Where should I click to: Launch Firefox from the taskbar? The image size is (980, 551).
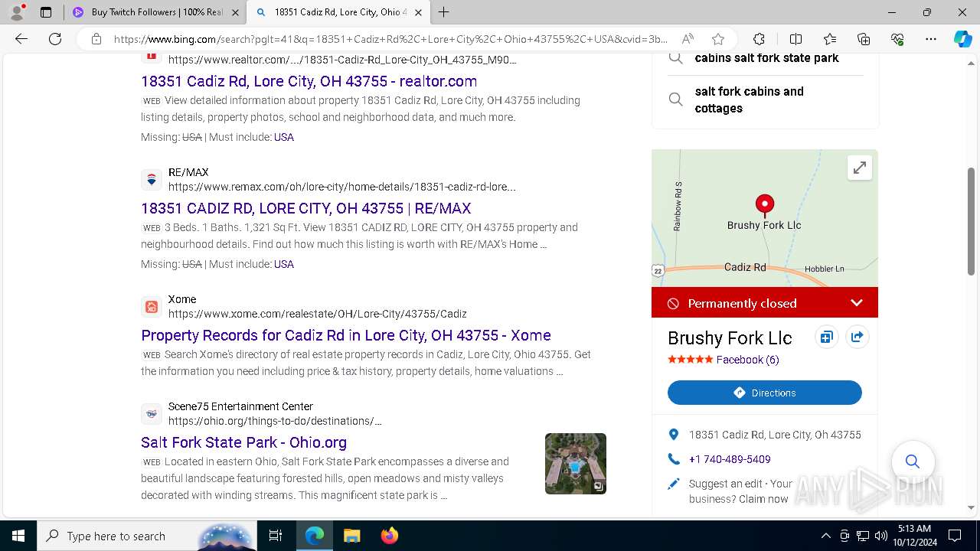point(389,536)
